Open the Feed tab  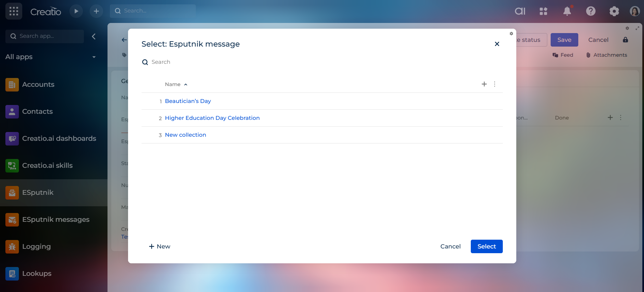[563, 55]
